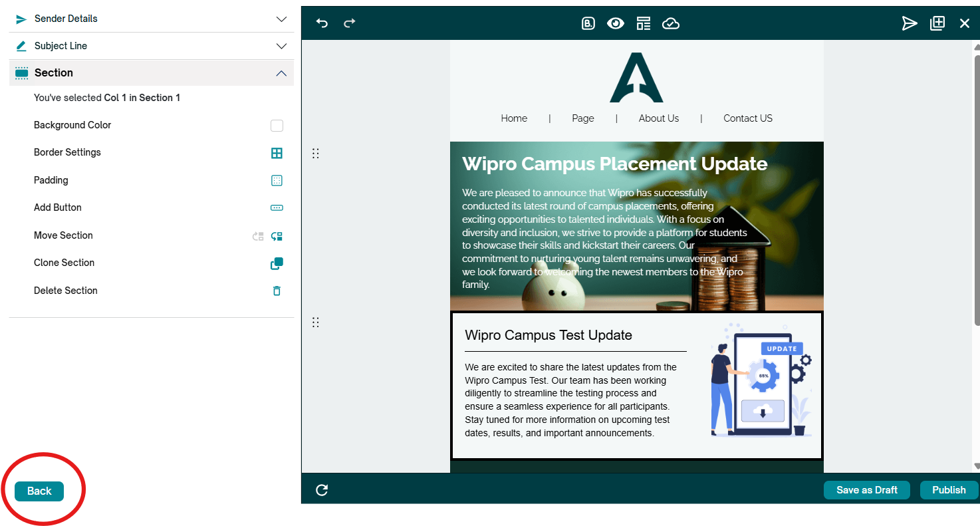Click Col 1 in Section 1 text
The width and height of the screenshot is (980, 526).
[142, 98]
